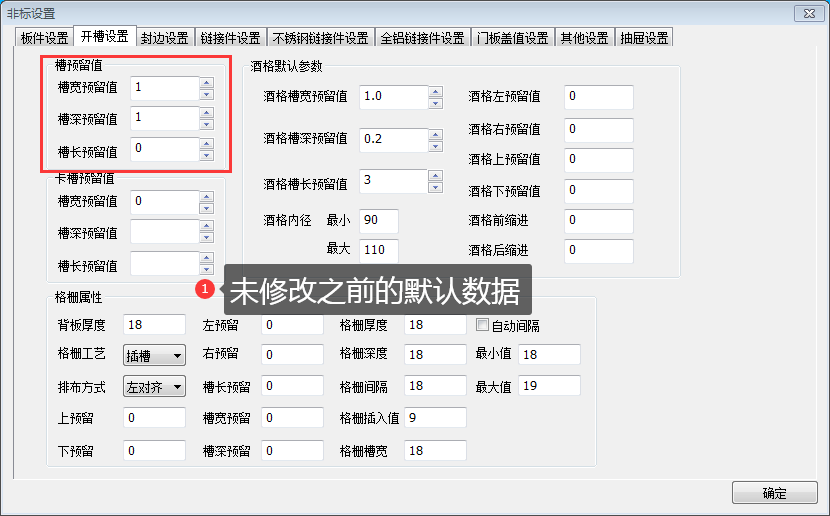Click the 槽预留值 槽宽预留值 input field
Viewport: 830px width, 516px height.
(165, 88)
